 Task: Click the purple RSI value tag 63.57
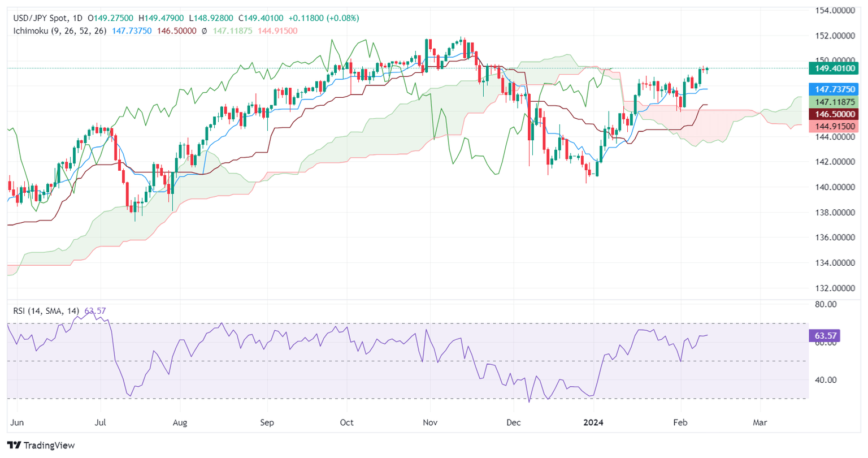coord(825,336)
